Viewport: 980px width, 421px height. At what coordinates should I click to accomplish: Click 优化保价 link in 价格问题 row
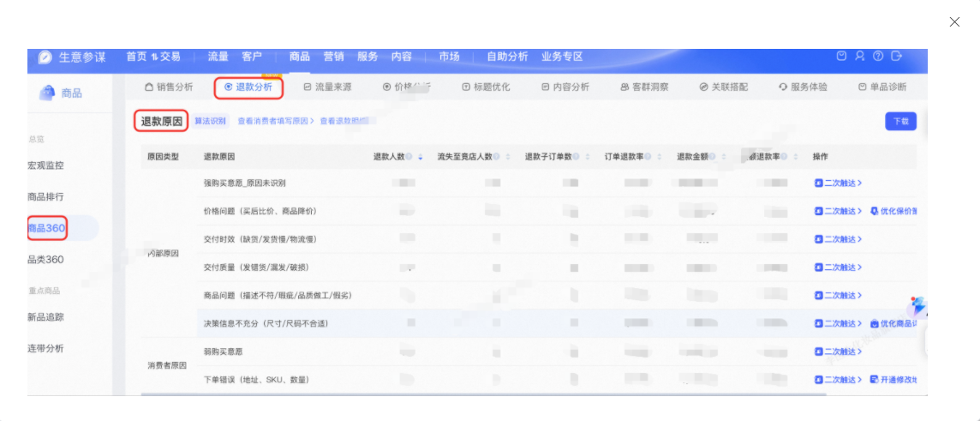coord(893,212)
